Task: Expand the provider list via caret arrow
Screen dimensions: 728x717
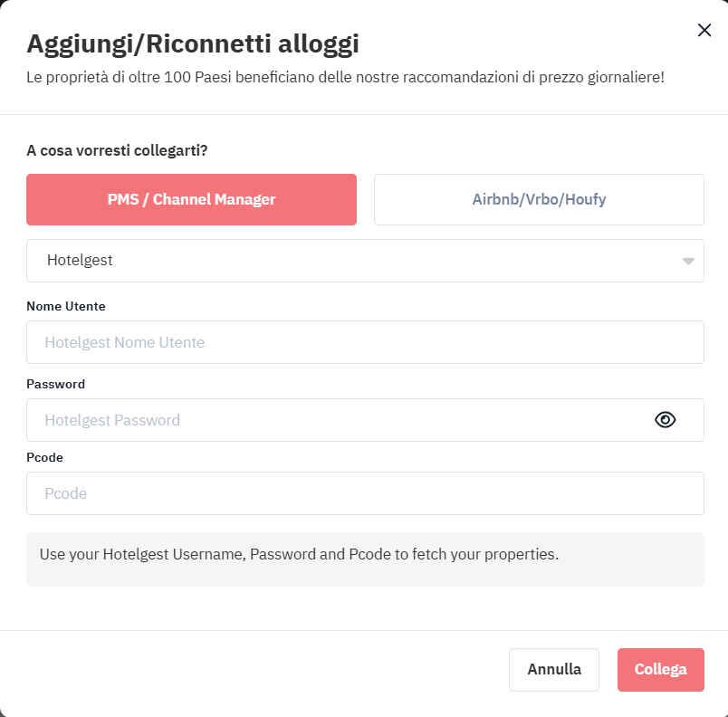Action: tap(688, 262)
